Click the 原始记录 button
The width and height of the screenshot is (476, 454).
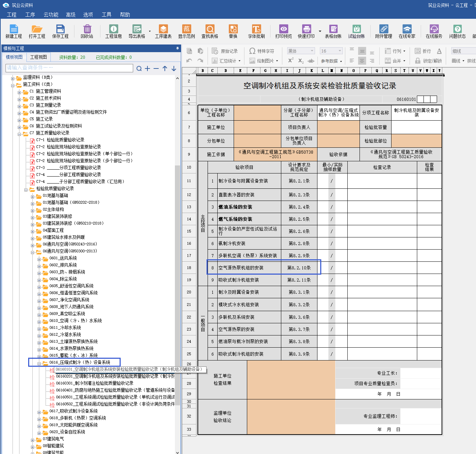(x=225, y=51)
